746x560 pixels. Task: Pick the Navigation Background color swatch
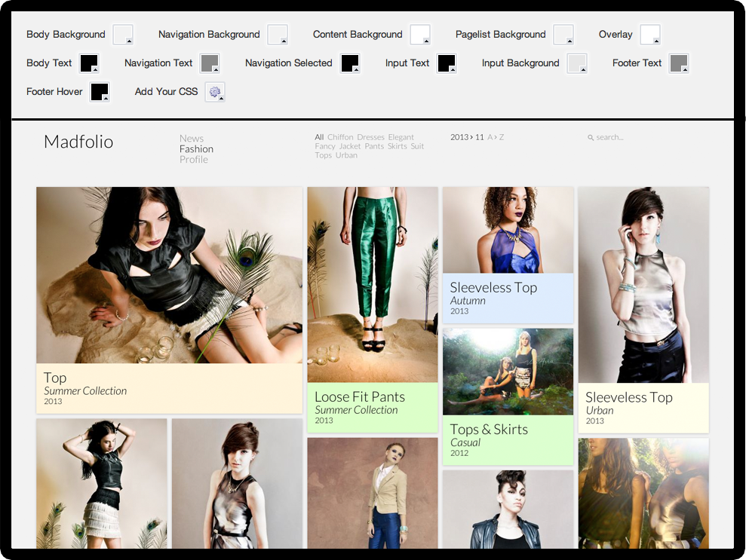tap(278, 35)
